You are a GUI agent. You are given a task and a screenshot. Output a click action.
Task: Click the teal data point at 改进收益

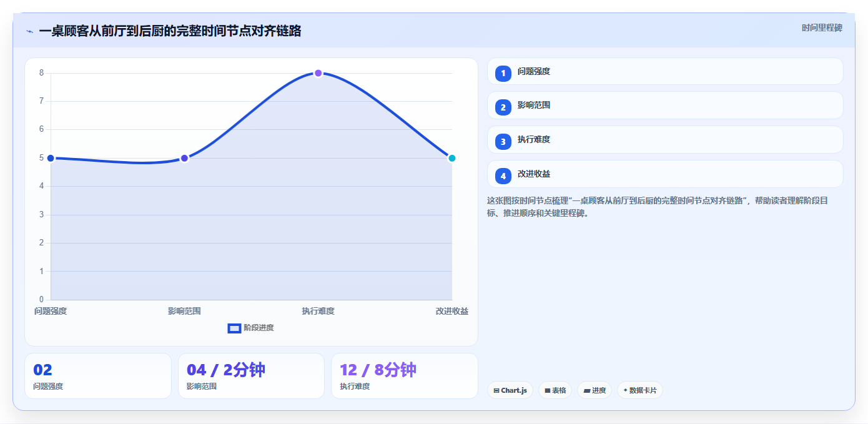[x=452, y=158]
